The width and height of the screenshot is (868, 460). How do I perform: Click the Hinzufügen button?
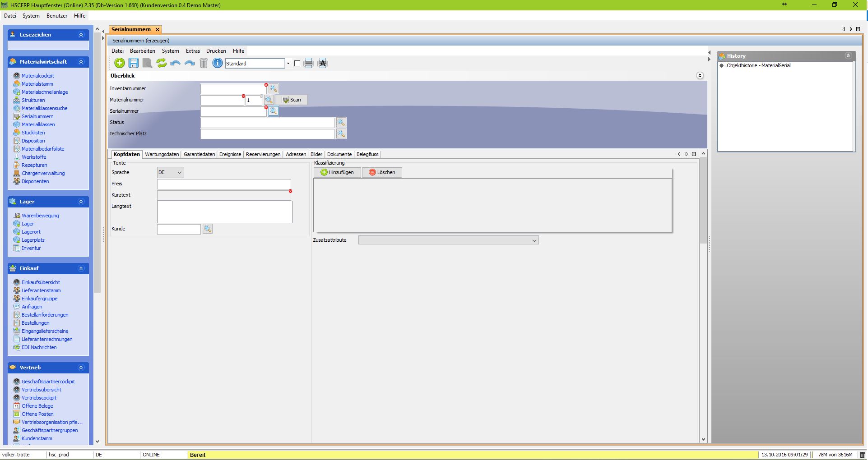tap(337, 172)
